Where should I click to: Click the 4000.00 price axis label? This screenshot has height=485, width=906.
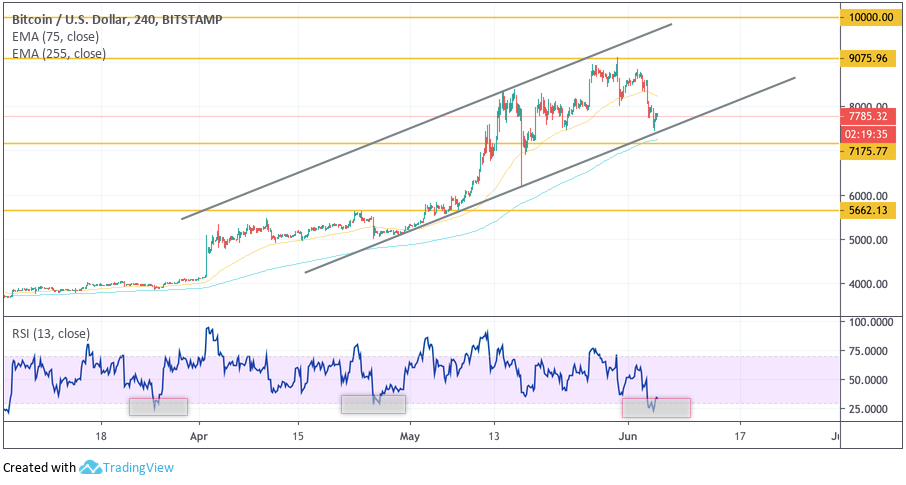(867, 284)
